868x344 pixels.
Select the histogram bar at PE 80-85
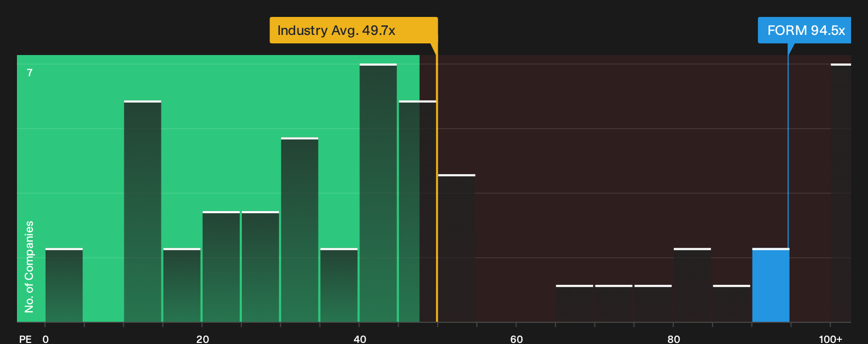coord(692,285)
